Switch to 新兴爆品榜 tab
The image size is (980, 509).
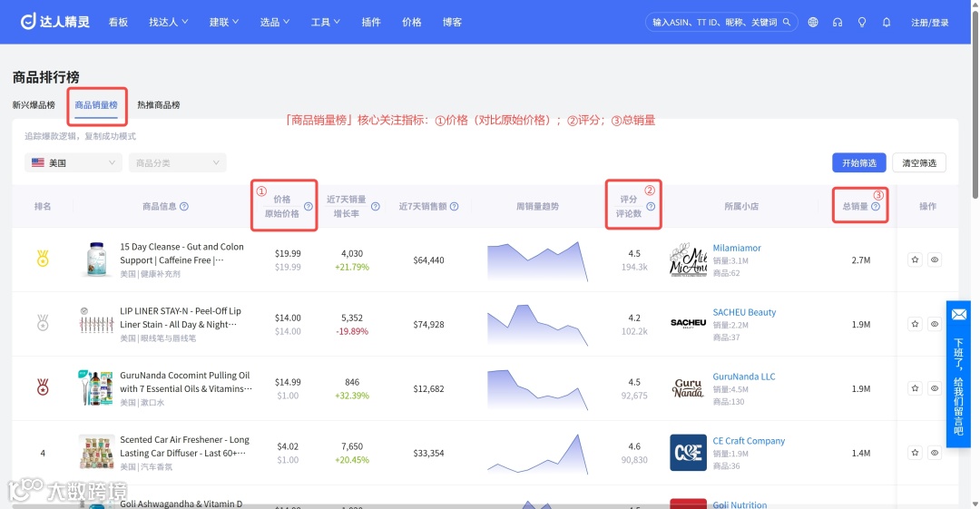point(34,105)
